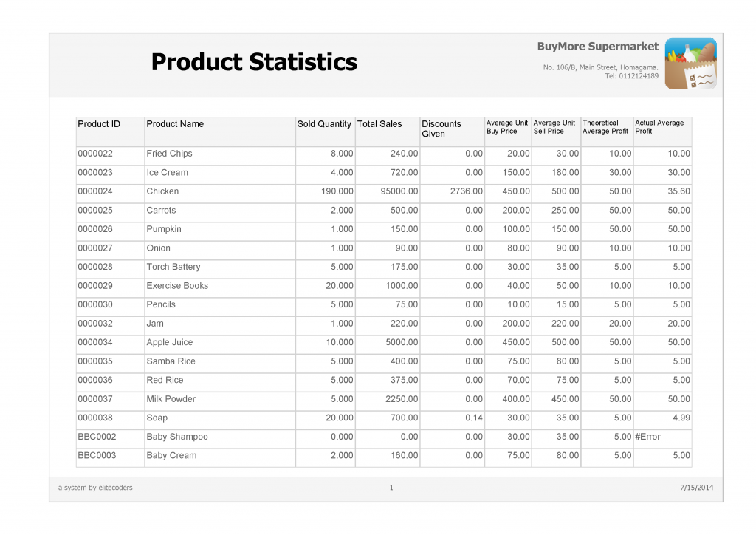Select the Product ID column header
The height and width of the screenshot is (535, 756).
click(x=99, y=124)
